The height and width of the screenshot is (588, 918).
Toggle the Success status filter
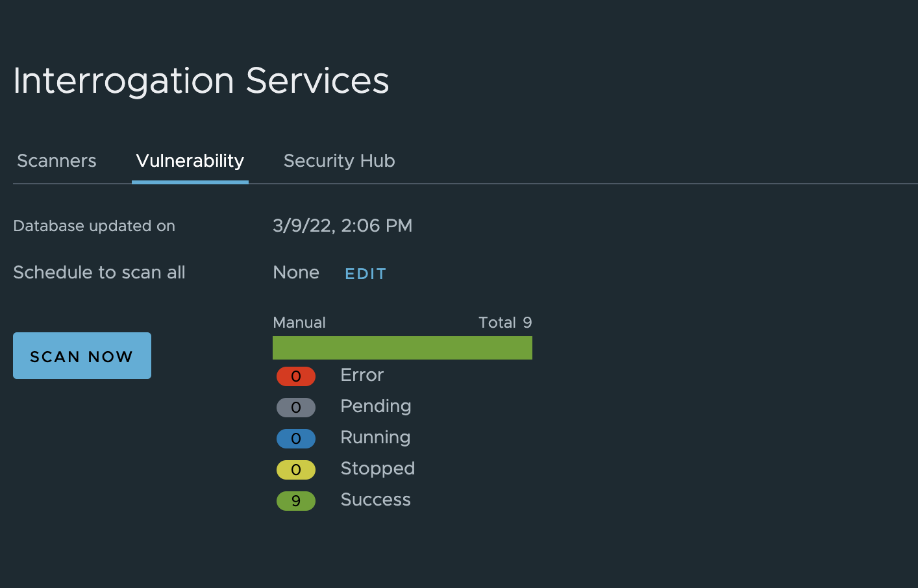pyautogui.click(x=375, y=499)
